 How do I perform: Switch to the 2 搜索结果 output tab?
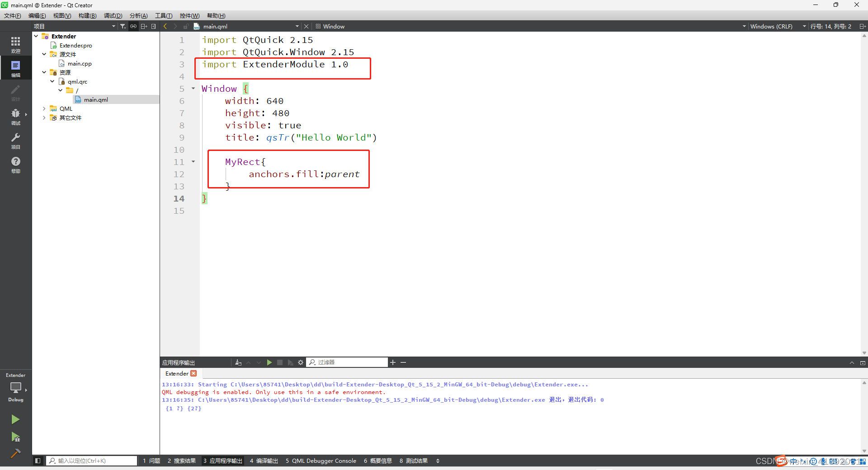click(181, 461)
